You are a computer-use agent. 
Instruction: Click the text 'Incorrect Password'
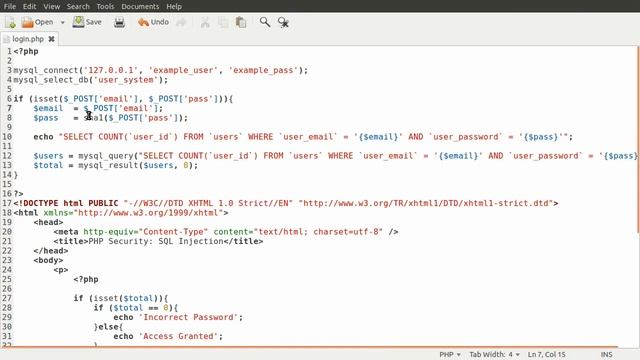190,317
